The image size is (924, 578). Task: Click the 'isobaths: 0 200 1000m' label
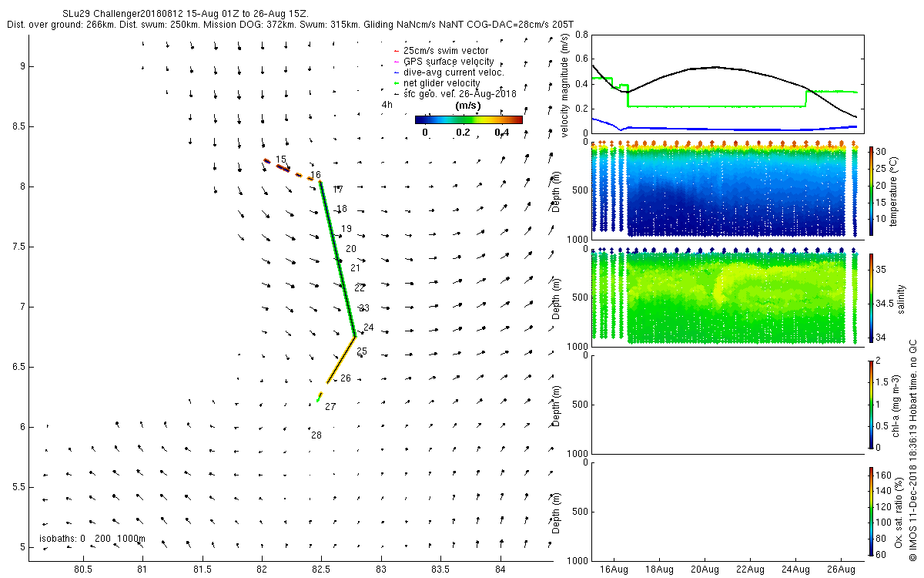point(92,539)
